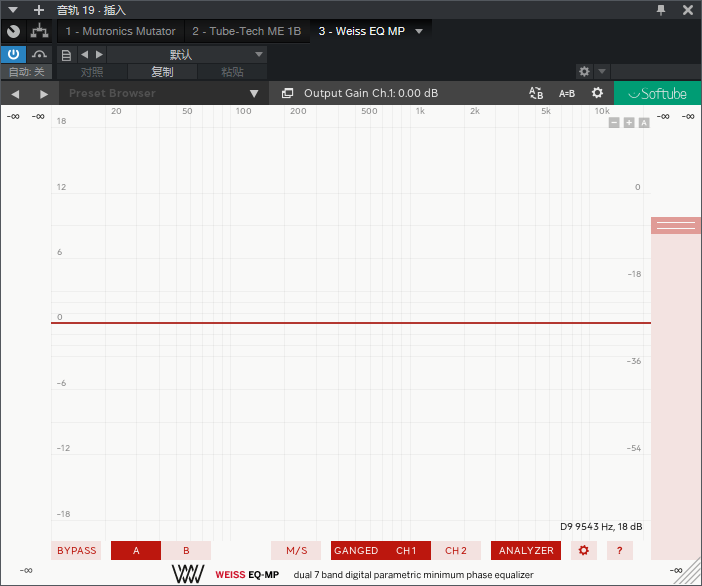Select preset slot A
Viewport: 702px width, 586px height.
tap(136, 551)
